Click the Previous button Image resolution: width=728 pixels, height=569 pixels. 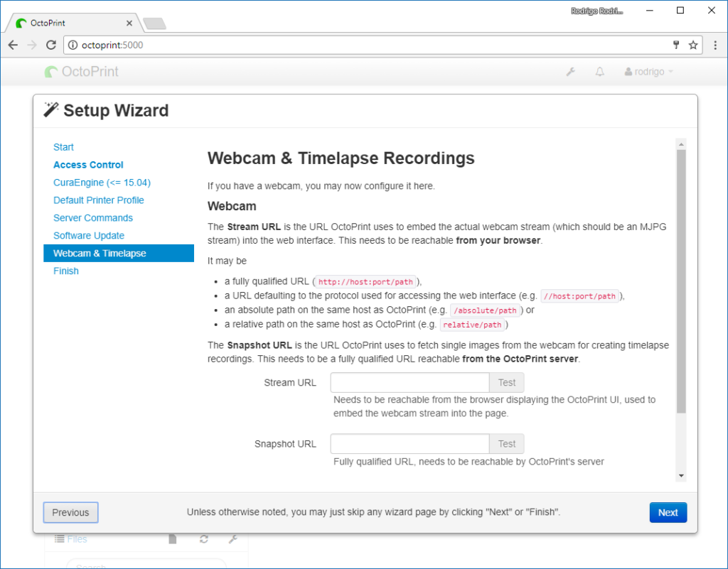[x=70, y=512]
